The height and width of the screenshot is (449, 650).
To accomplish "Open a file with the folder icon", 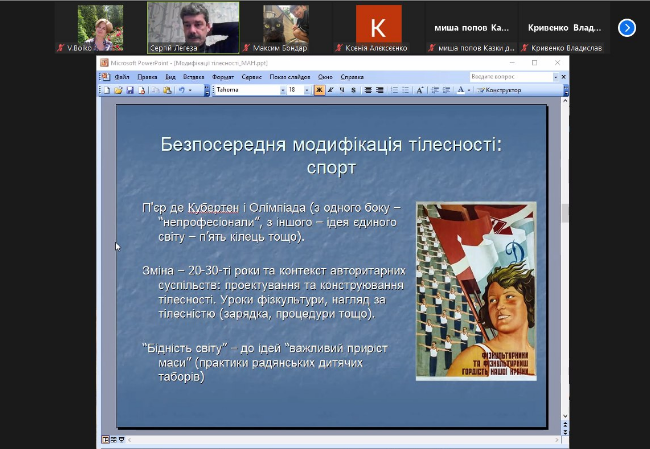I will point(119,90).
